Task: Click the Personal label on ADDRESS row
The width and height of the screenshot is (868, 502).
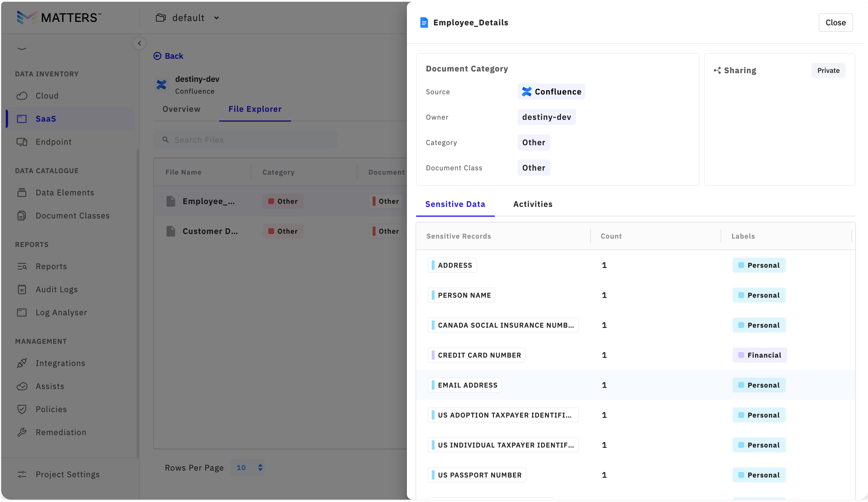Action: [759, 265]
